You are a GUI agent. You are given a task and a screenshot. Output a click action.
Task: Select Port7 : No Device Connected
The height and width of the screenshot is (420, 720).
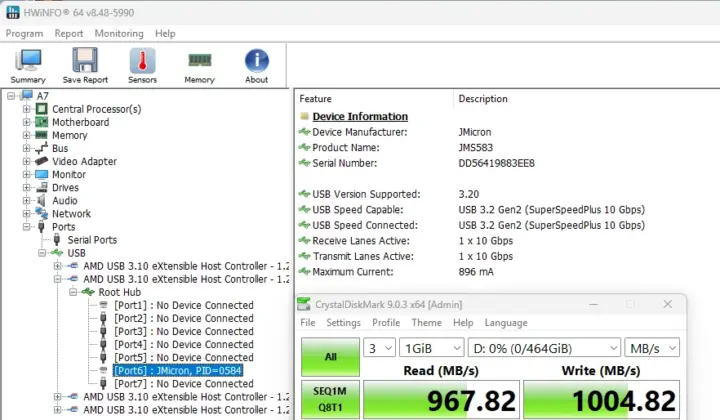tap(184, 383)
